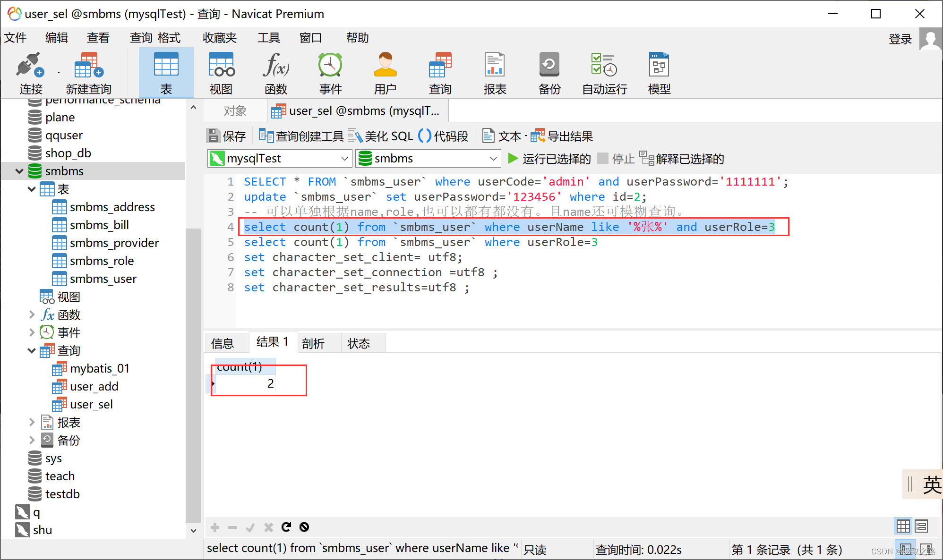
Task: Open the View toolbar icon
Action: pyautogui.click(x=221, y=73)
